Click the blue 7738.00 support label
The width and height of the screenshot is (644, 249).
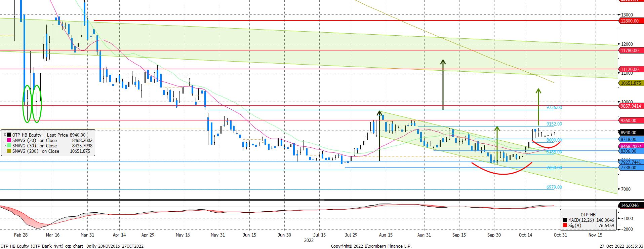click(631, 168)
